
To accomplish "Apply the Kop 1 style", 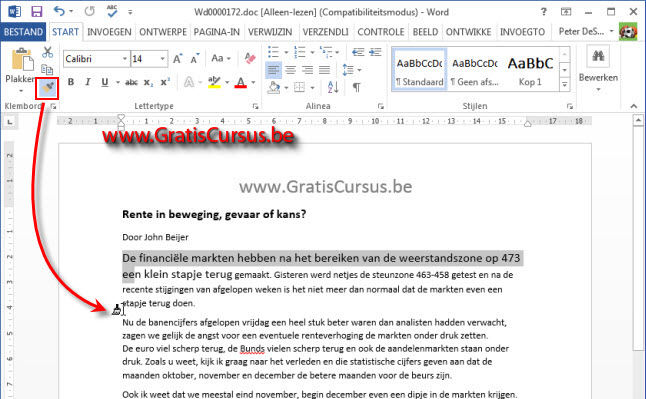I will point(530,69).
